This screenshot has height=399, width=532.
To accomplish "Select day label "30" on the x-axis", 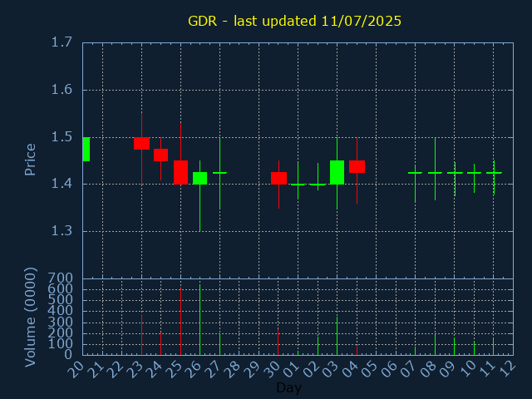I will [271, 369].
